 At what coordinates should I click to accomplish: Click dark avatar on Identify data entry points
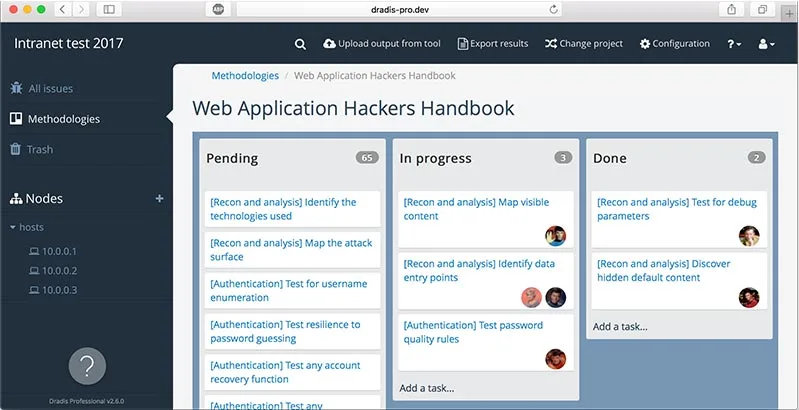click(x=555, y=297)
